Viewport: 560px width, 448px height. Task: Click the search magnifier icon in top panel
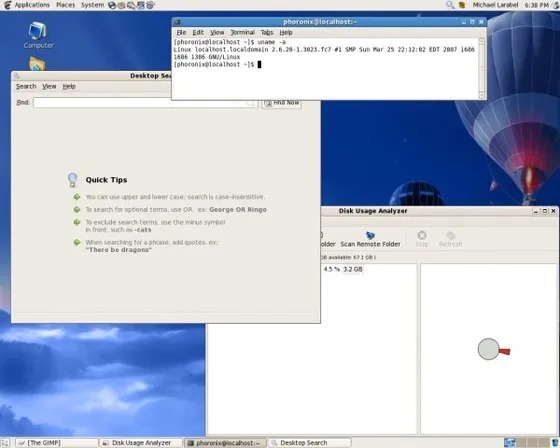coord(450,5)
